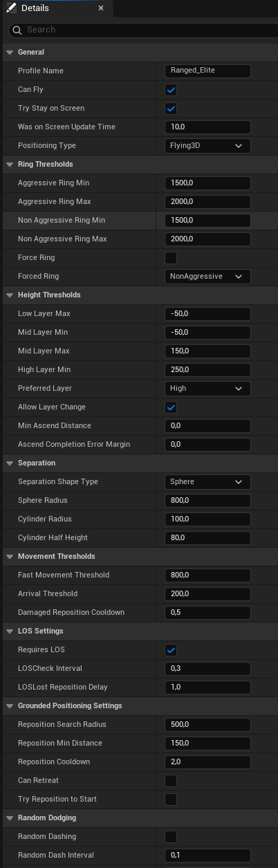
Task: Click the LOSCheck Interval value
Action: 207,669
